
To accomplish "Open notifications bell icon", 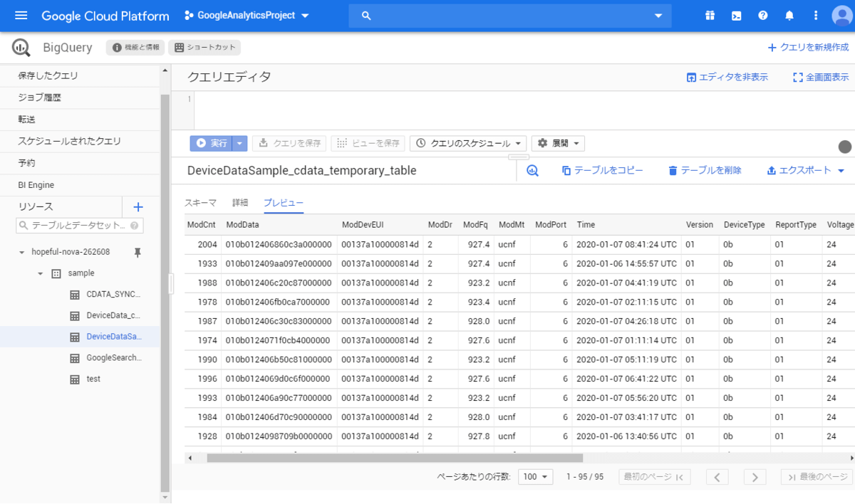I will [789, 16].
